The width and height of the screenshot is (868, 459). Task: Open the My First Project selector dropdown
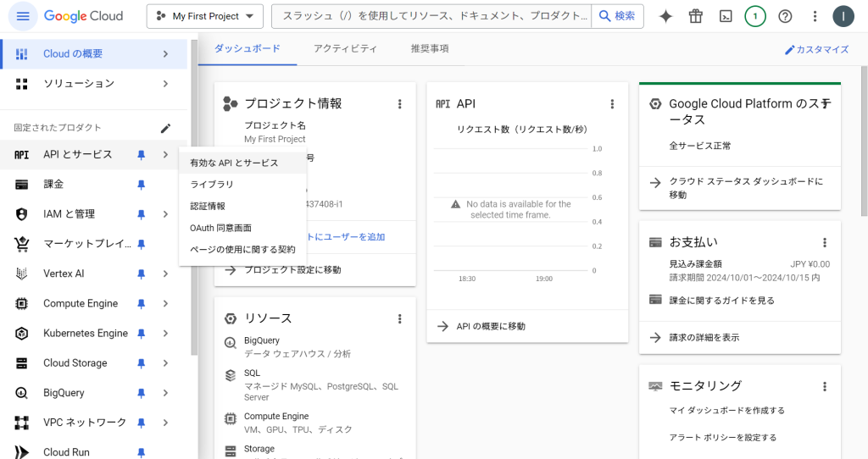[205, 17]
